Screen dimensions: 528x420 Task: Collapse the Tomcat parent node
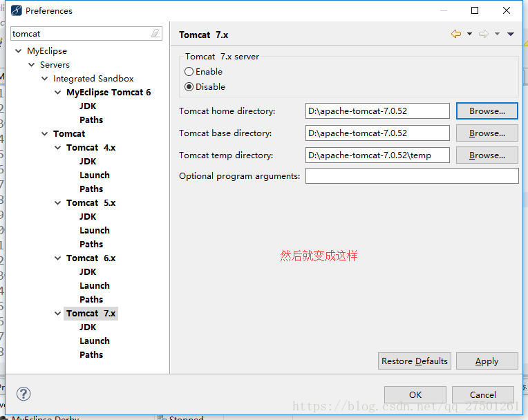coord(45,133)
